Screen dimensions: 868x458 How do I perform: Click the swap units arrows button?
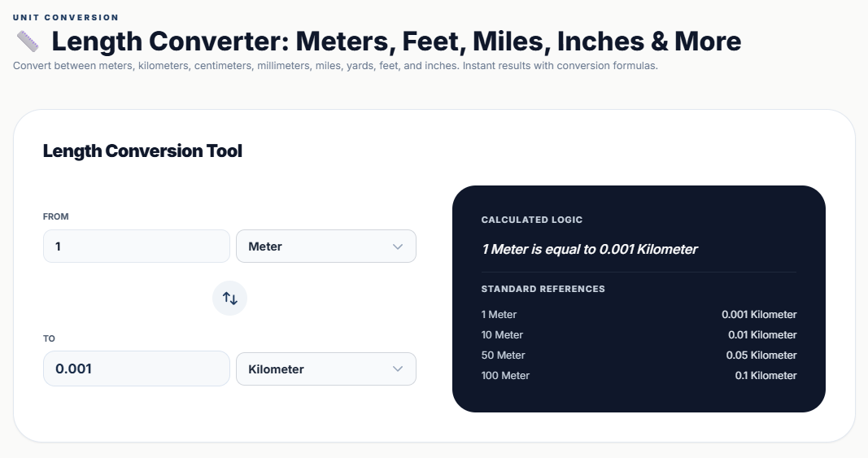[x=229, y=298]
